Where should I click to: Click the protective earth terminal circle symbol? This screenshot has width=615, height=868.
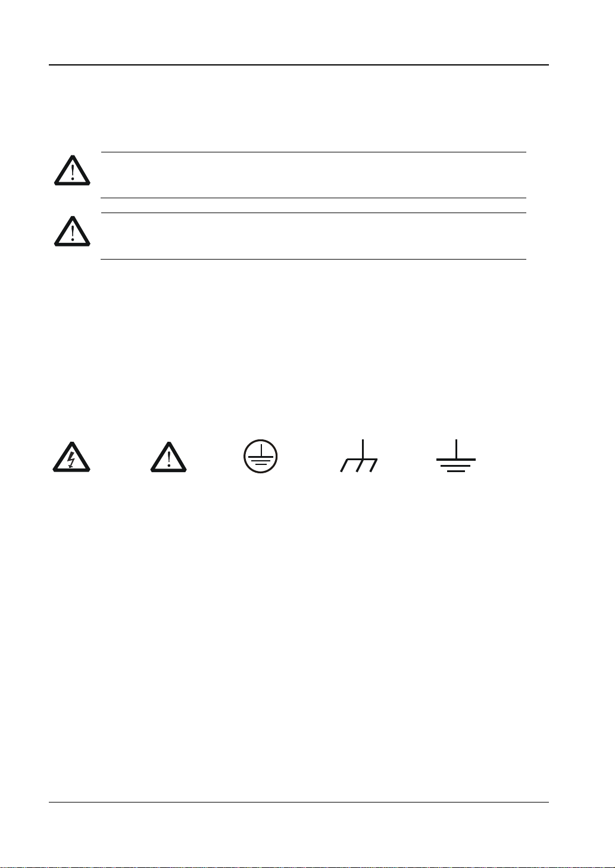click(x=261, y=457)
